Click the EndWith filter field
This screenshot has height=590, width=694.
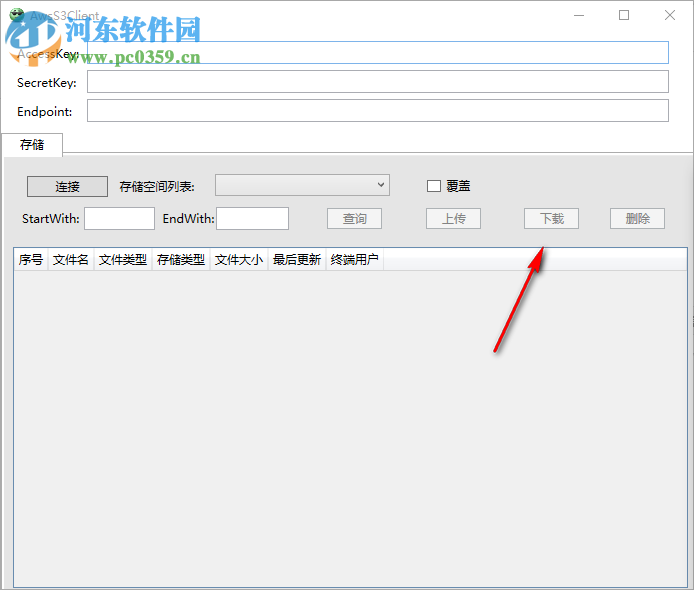[x=252, y=219]
